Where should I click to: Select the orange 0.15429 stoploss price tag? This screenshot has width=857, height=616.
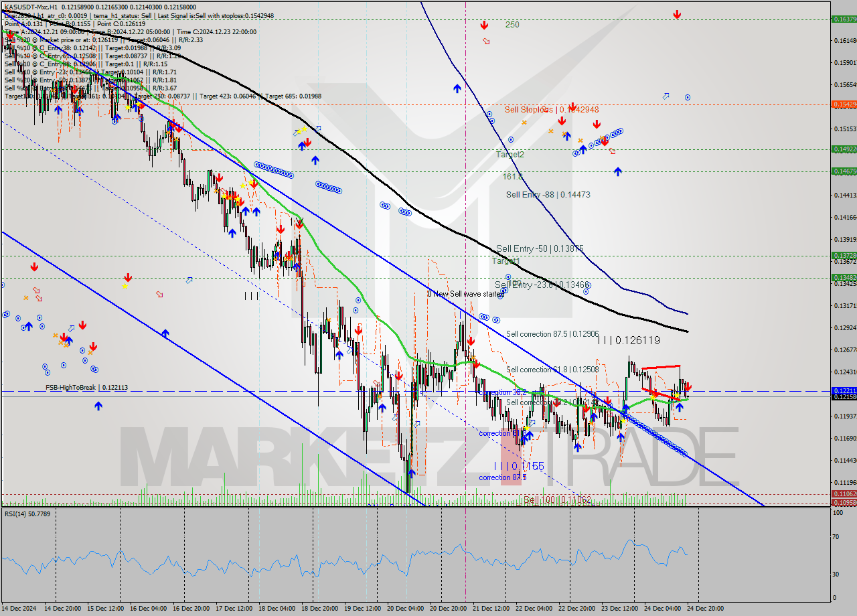click(844, 104)
